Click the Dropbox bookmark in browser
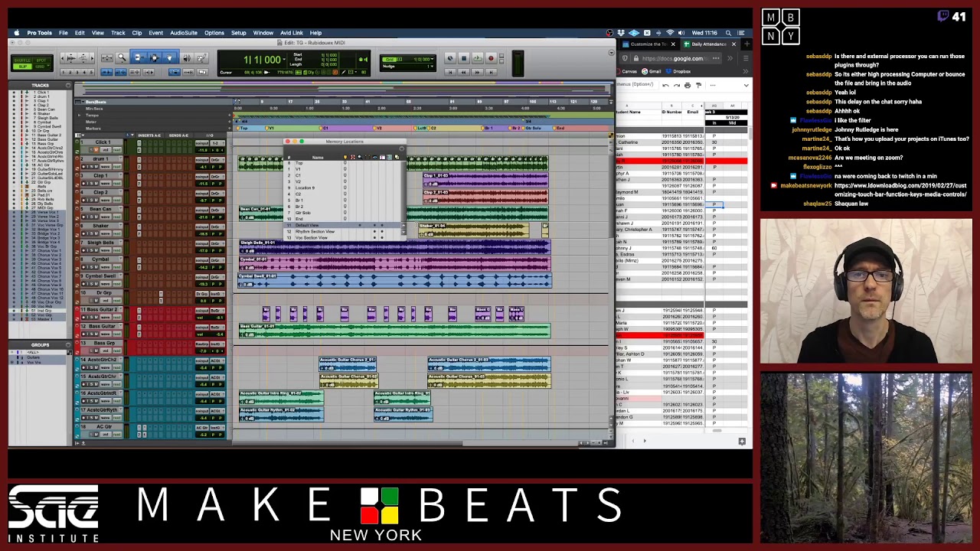The image size is (980, 551). pyautogui.click(x=678, y=71)
